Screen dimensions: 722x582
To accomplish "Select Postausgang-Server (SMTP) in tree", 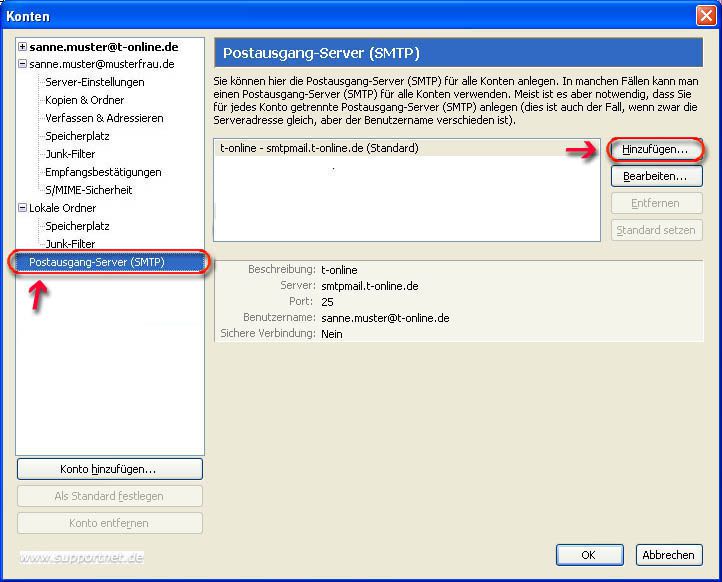I will coord(110,262).
